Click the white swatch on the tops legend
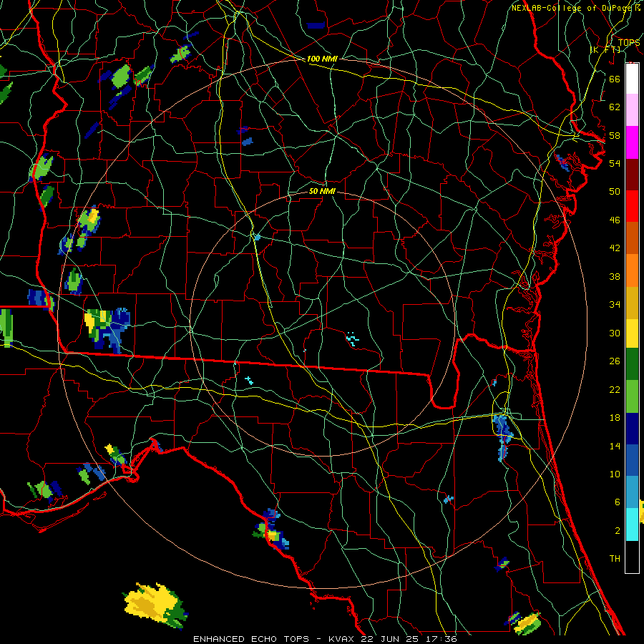The width and height of the screenshot is (644, 644). click(x=632, y=79)
